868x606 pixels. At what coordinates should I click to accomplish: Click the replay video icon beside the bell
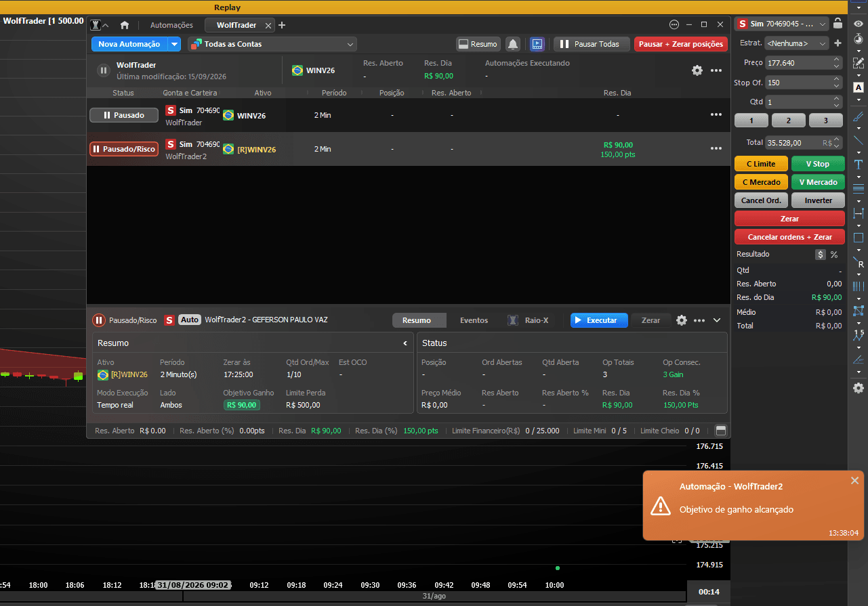tap(537, 44)
